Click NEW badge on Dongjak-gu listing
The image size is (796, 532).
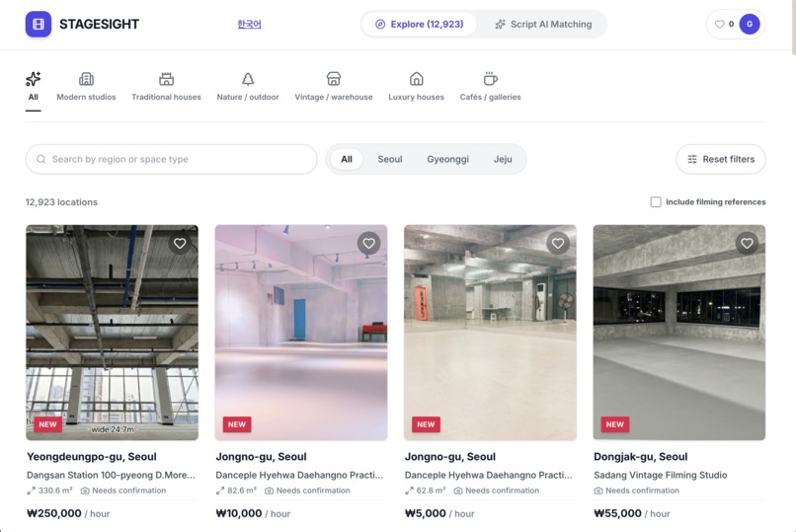tap(614, 424)
